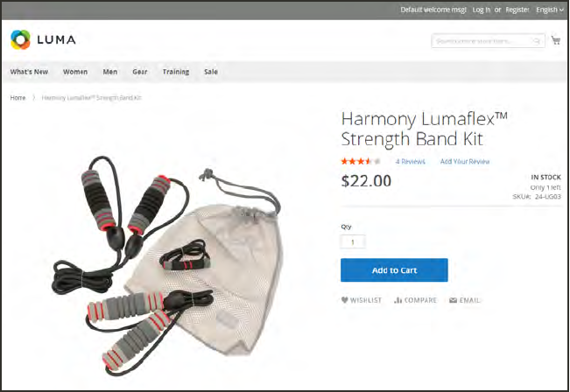Select the Sale menu item

(211, 72)
